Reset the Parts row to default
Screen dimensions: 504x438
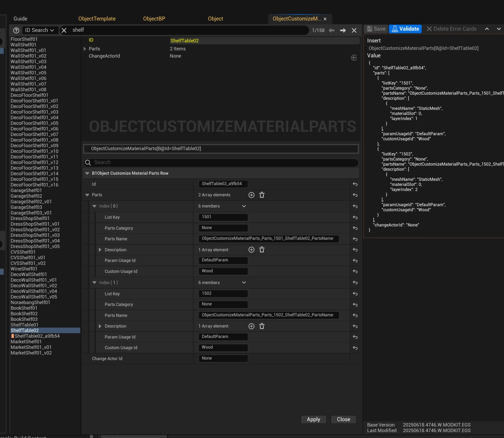pos(355,195)
